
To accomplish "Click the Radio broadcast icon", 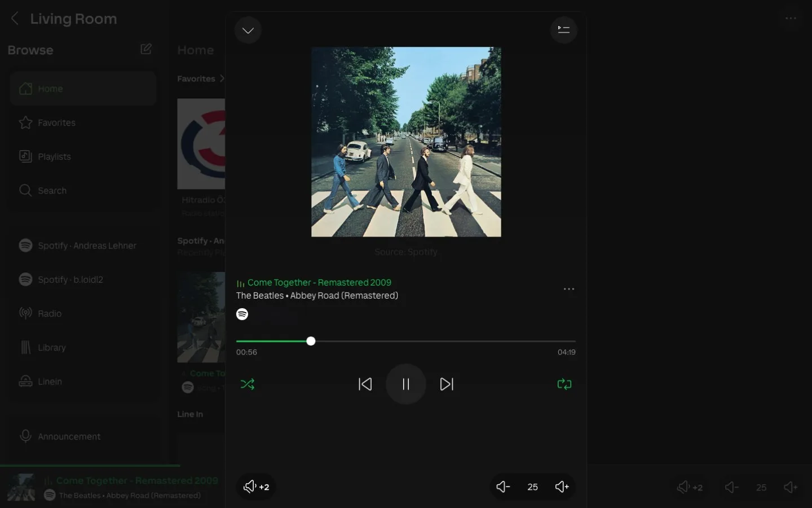I will point(25,313).
